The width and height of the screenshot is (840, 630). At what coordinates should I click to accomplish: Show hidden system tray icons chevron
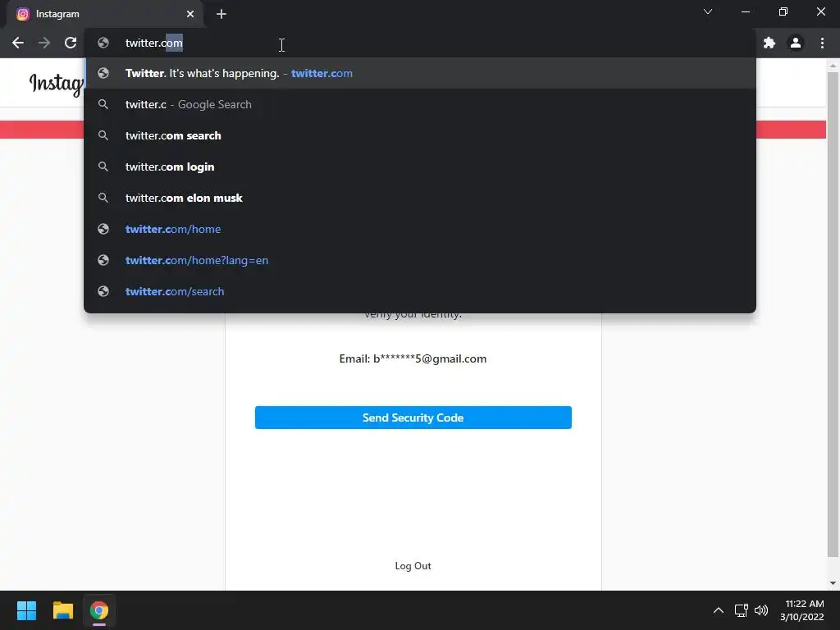tap(719, 610)
